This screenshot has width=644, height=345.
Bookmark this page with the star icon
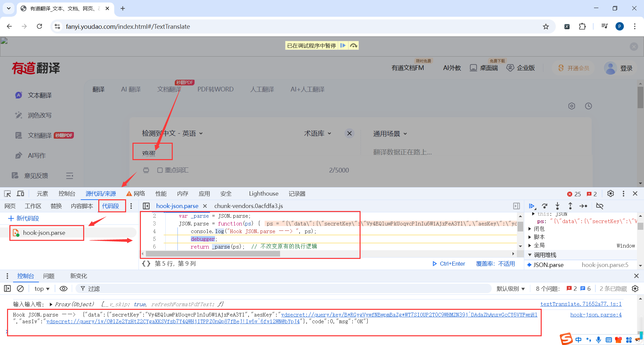546,26
